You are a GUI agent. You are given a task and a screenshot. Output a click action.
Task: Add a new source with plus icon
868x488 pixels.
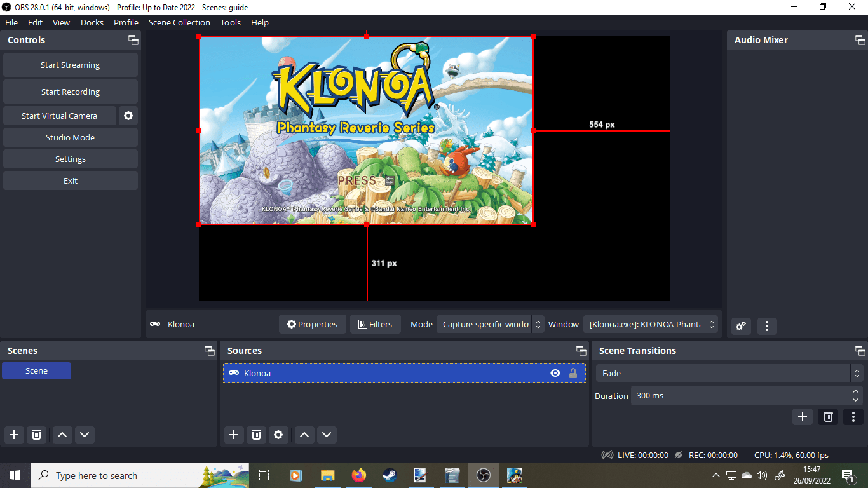pyautogui.click(x=234, y=435)
